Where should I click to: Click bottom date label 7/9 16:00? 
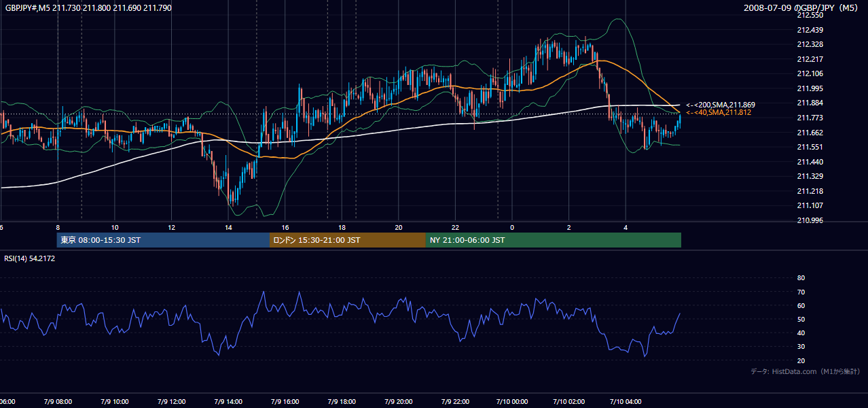285,401
